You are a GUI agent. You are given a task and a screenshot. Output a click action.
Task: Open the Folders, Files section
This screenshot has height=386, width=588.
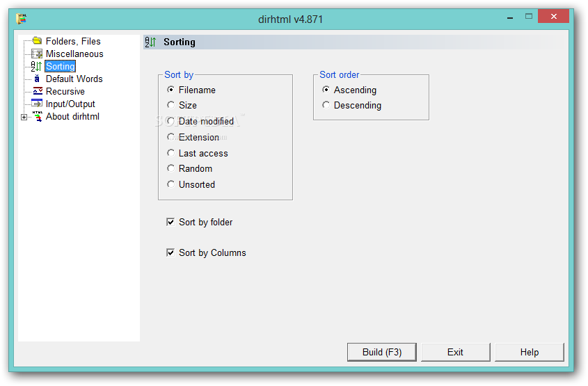[73, 41]
